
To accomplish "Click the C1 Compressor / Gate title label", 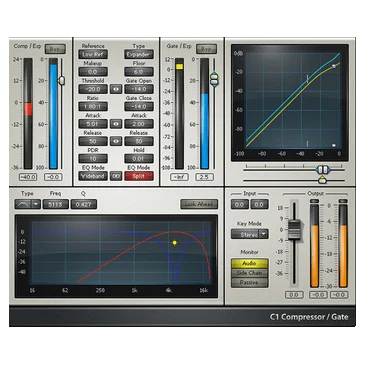I will point(309,317).
